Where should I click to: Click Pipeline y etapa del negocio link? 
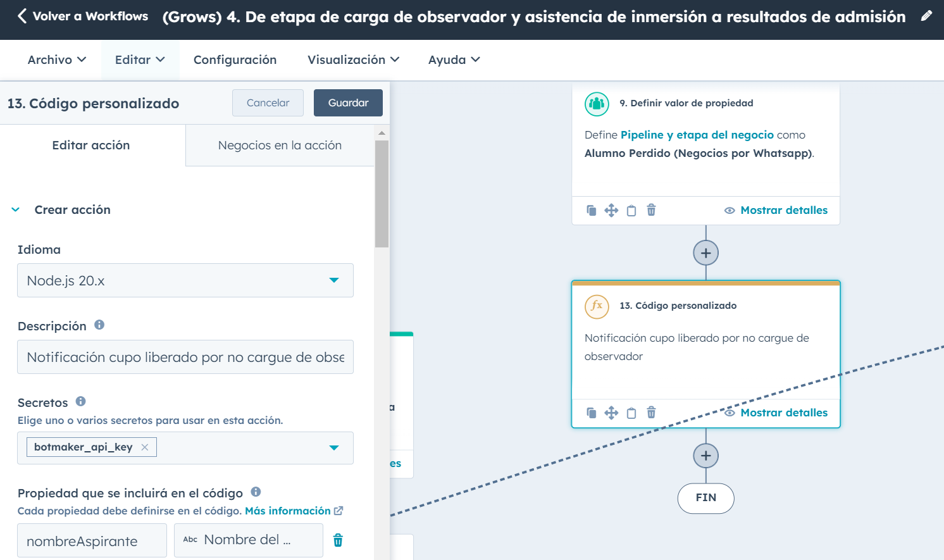[697, 135]
